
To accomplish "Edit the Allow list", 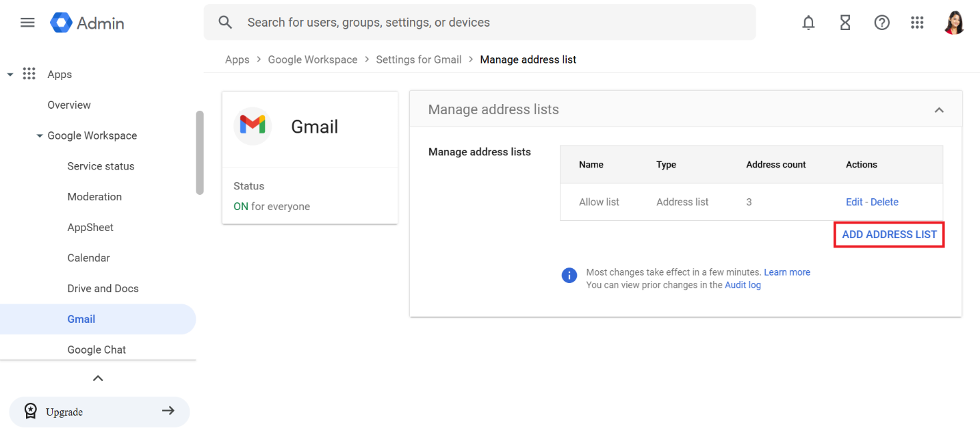I will [x=854, y=202].
